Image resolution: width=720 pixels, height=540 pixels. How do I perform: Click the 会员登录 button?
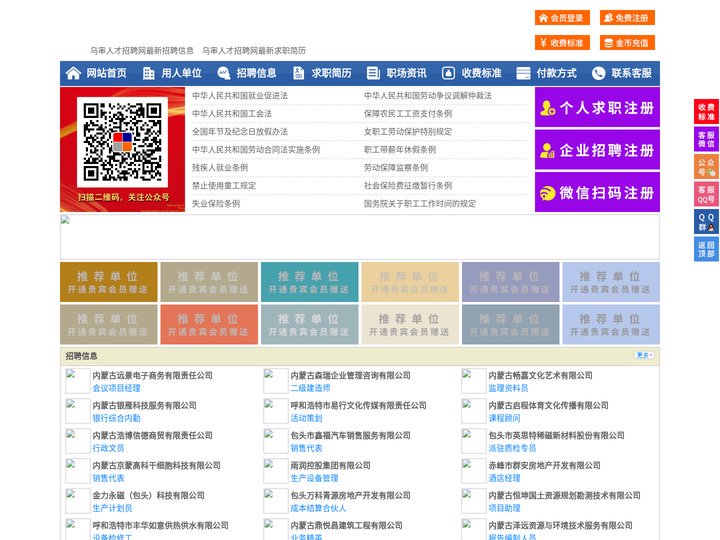562,18
